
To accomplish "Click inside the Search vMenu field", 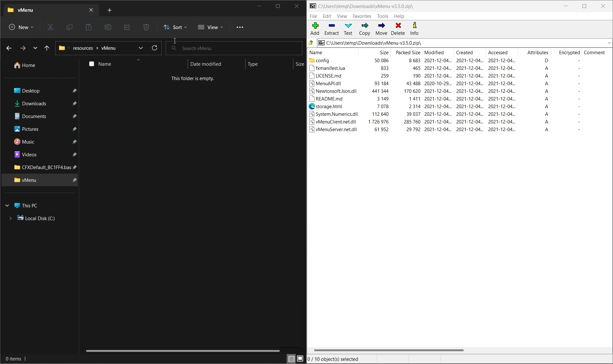I will [x=234, y=48].
